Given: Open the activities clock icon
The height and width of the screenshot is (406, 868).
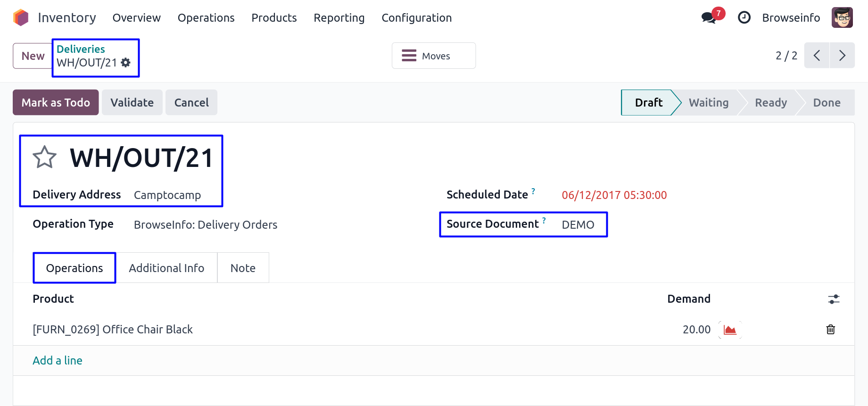Looking at the screenshot, I should [744, 18].
